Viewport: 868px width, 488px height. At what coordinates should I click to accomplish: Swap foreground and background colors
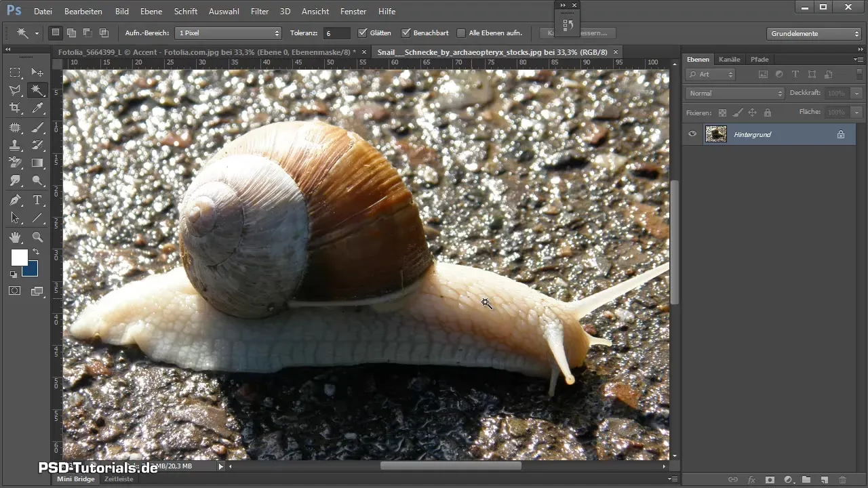(x=35, y=252)
